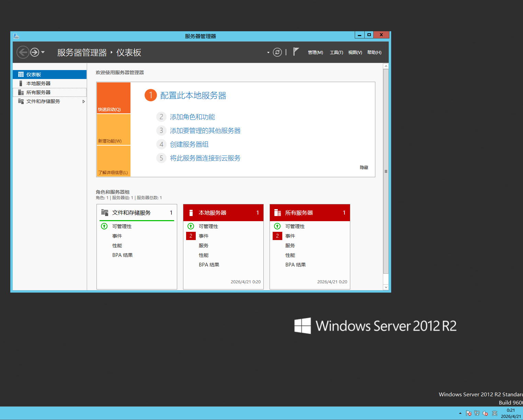Click the 所有服务器 tile header icon
This screenshot has width=523, height=420.
[277, 213]
